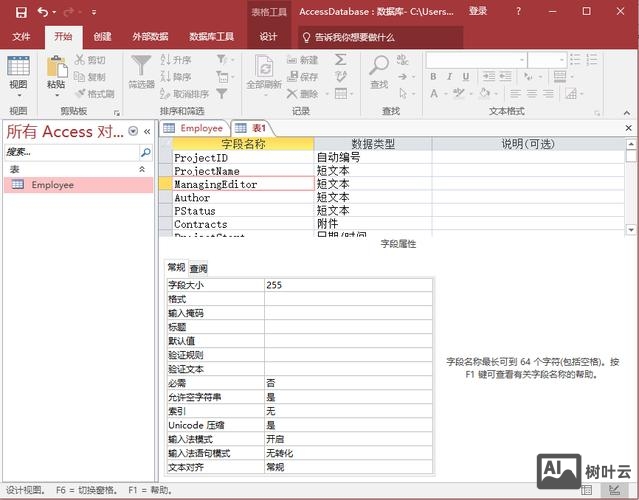Click the 必需 property value 否
Screen dimensions: 639x500
(348, 383)
